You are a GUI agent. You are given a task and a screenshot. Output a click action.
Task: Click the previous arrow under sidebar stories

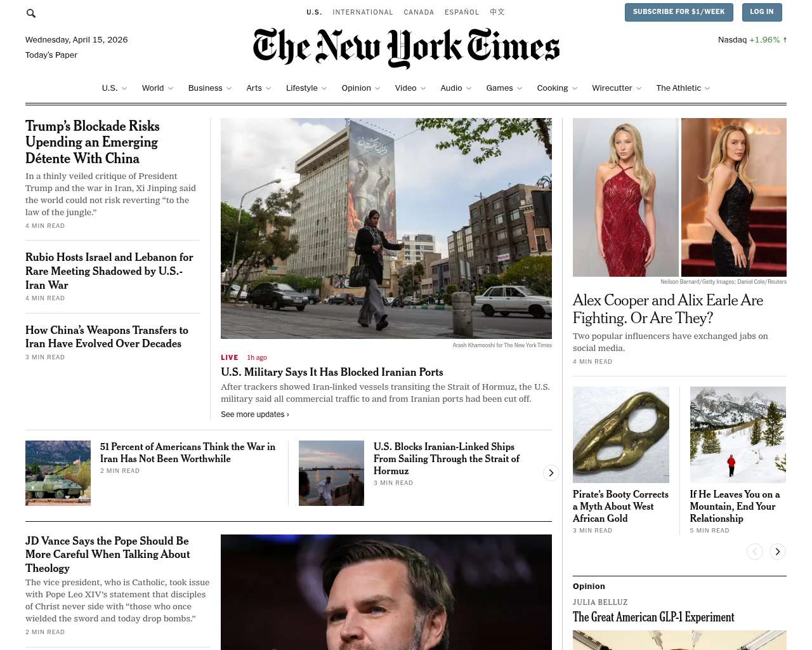(755, 552)
